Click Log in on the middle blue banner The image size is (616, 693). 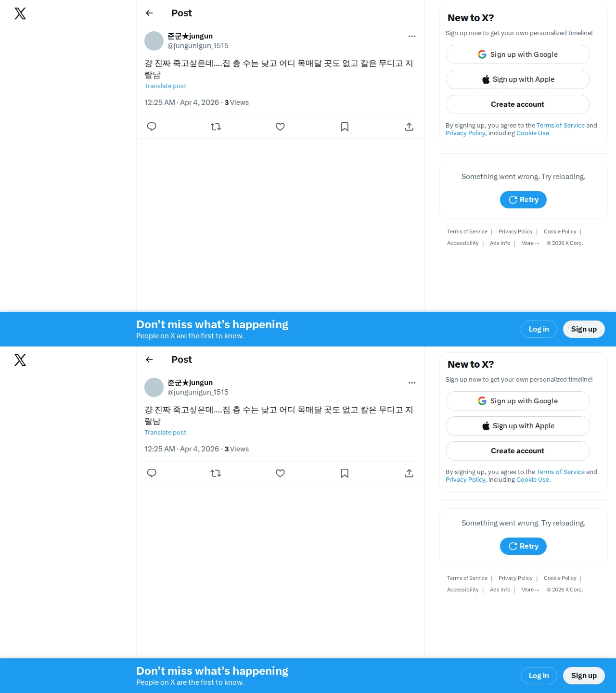539,329
